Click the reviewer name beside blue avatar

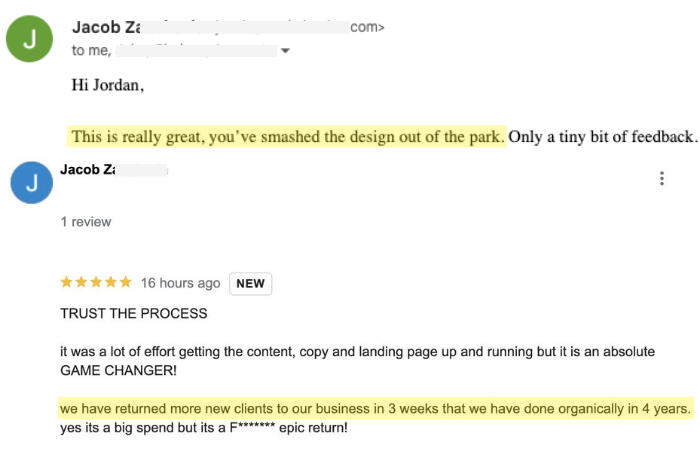87,169
